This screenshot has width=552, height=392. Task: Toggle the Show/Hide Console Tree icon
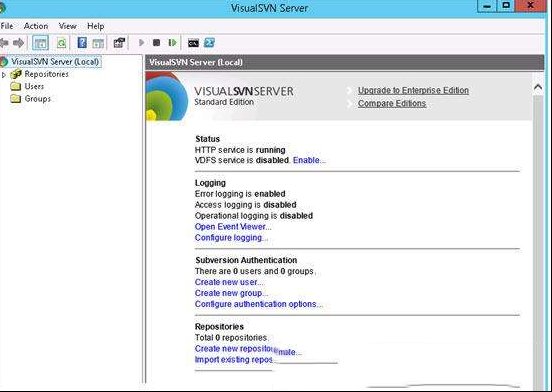click(x=40, y=43)
